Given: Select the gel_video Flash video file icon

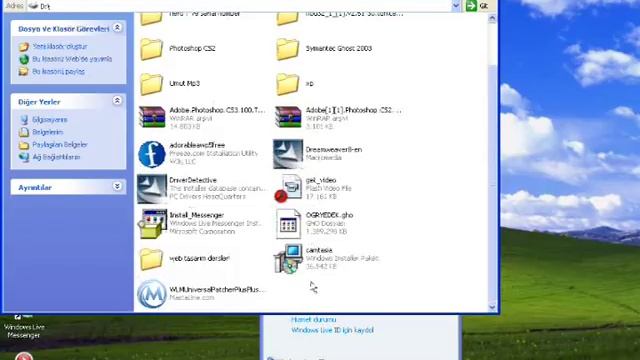Looking at the screenshot, I should tap(288, 189).
